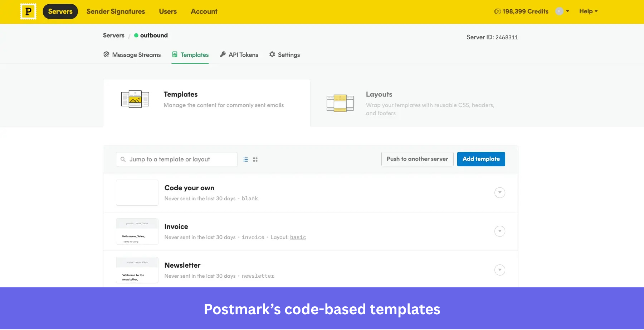This screenshot has width=644, height=330.
Task: Open Sender Signatures page
Action: 116,11
